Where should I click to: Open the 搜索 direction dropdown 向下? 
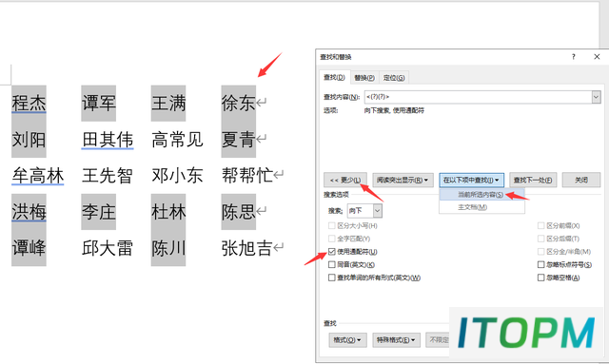364,211
